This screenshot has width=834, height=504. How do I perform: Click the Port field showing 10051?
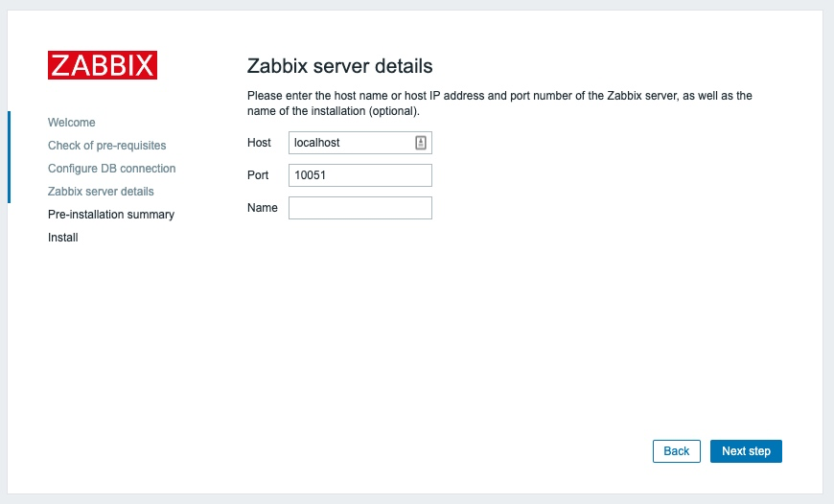(359, 175)
